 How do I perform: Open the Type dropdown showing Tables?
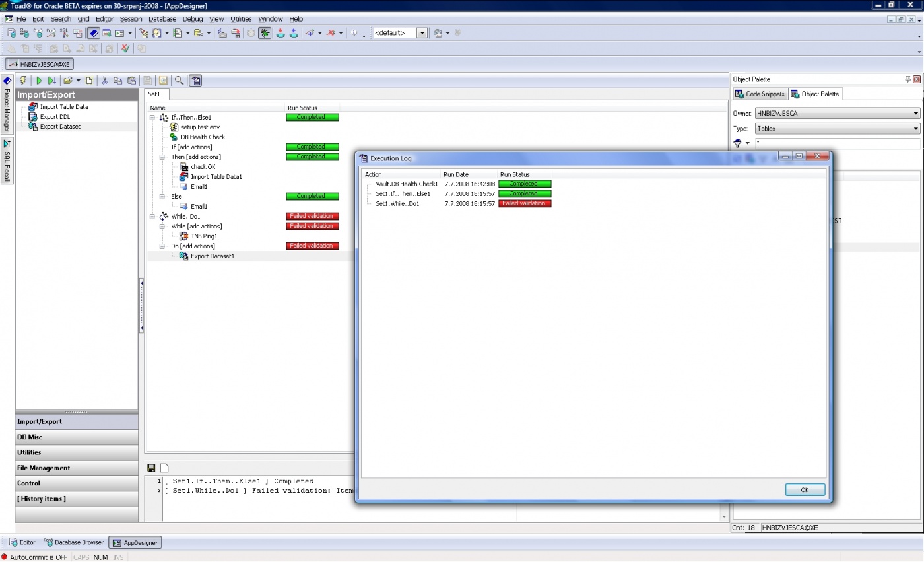[915, 129]
